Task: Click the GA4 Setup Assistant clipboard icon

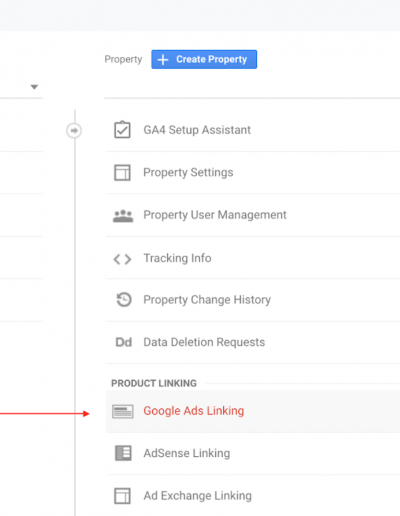Action: point(122,130)
